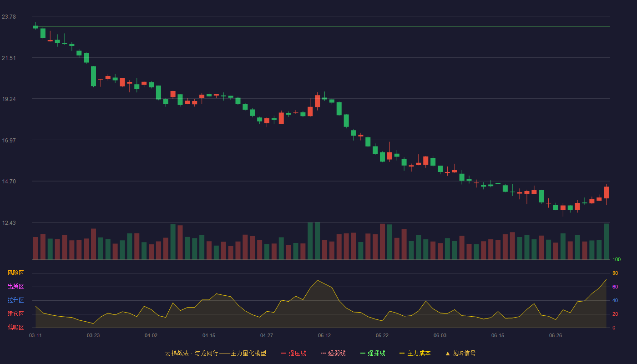
Task: Click the last tall red candlestick
Action: tap(606, 192)
